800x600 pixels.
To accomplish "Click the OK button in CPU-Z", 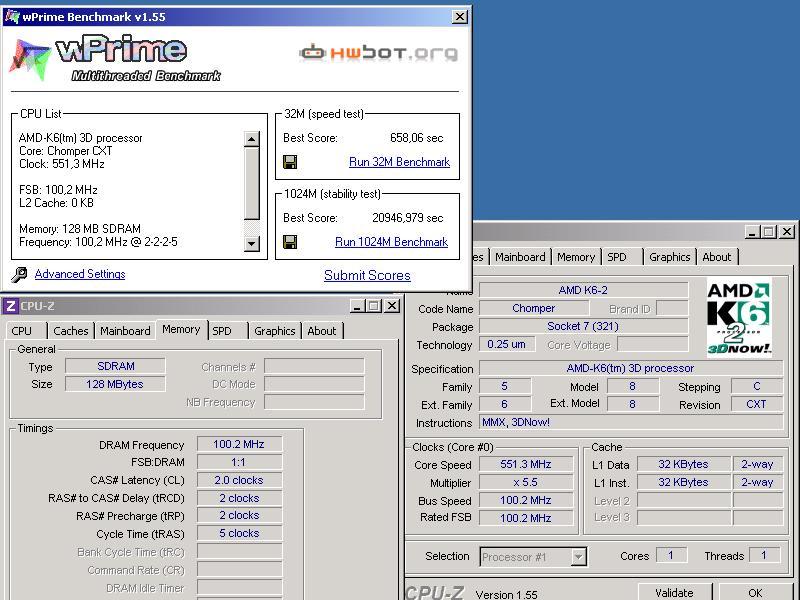I will point(755,592).
